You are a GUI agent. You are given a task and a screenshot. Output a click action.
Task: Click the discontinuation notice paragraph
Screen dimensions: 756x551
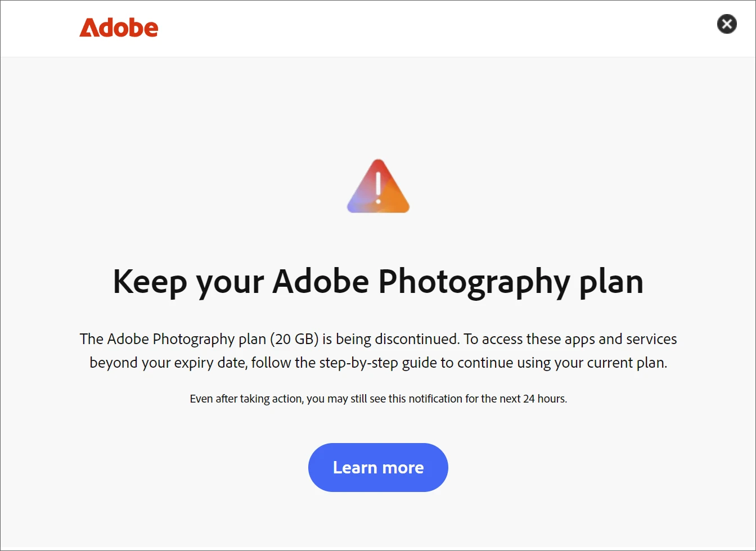point(378,350)
